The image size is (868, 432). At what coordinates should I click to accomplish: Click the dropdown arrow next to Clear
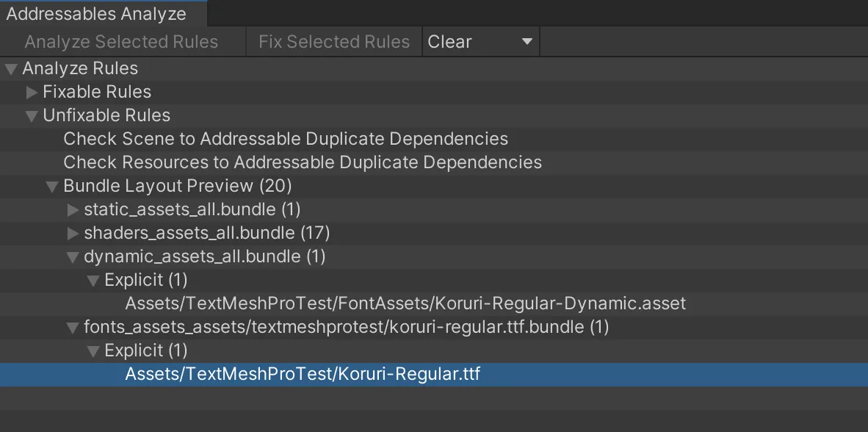coord(527,41)
